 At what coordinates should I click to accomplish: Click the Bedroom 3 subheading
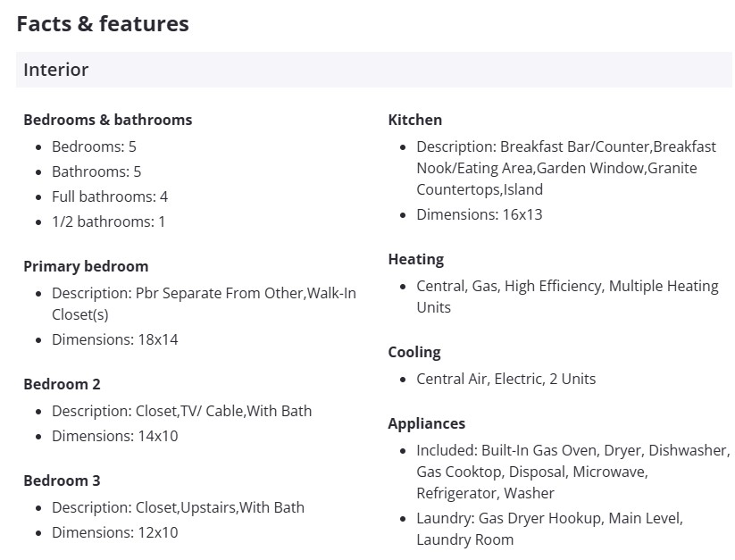(62, 481)
